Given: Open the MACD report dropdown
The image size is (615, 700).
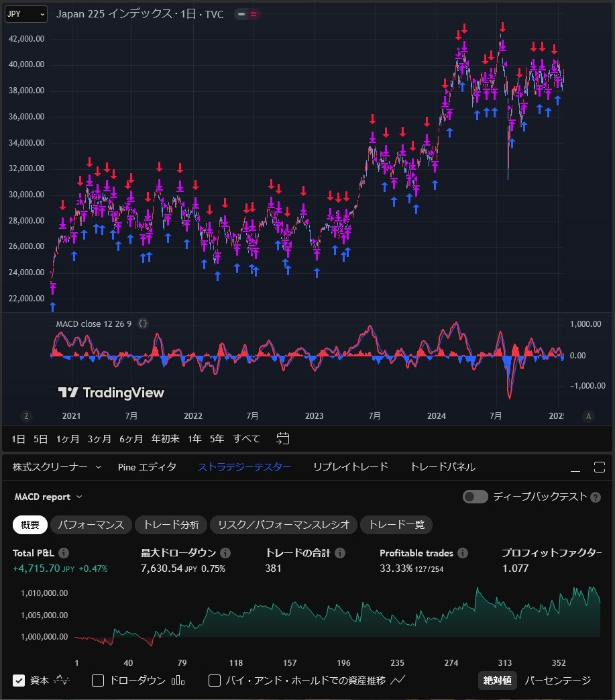Looking at the screenshot, I should pyautogui.click(x=48, y=496).
